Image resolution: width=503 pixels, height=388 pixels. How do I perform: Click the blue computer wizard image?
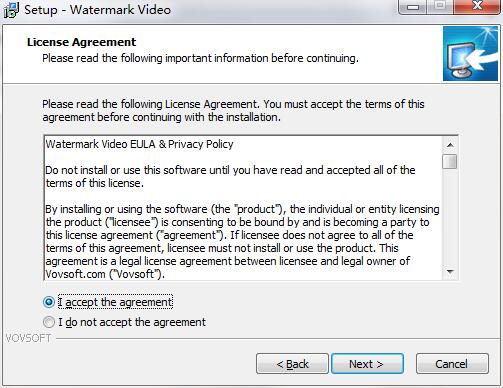tap(470, 53)
